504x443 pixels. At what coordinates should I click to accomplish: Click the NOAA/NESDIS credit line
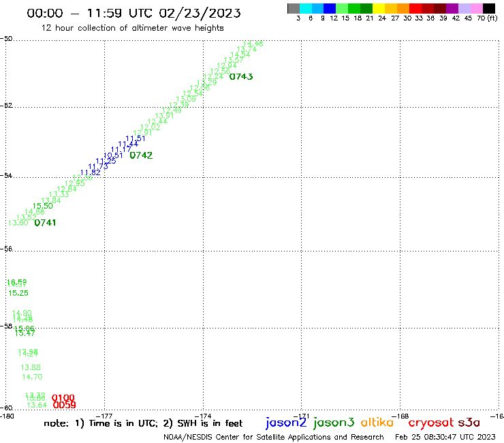coord(274,437)
